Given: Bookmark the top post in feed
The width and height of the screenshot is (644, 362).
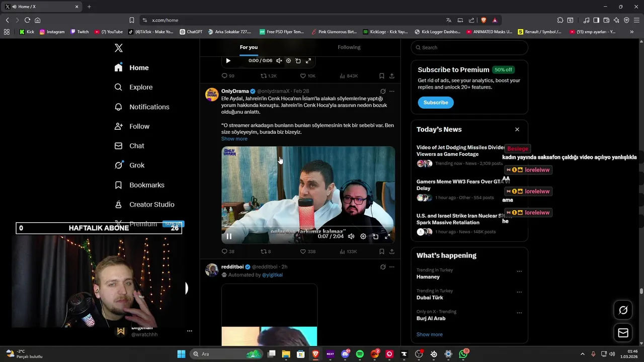Looking at the screenshot, I should [382, 76].
